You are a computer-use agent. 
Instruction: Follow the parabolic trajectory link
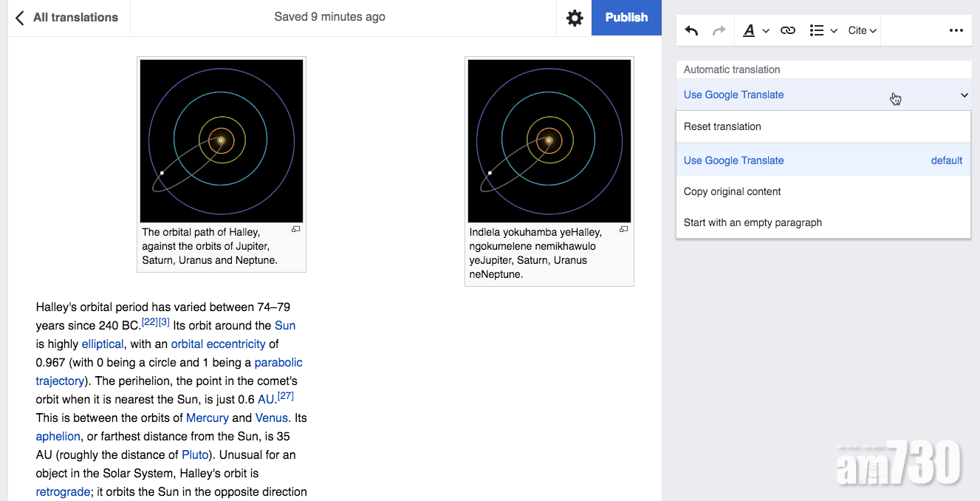pyautogui.click(x=278, y=362)
